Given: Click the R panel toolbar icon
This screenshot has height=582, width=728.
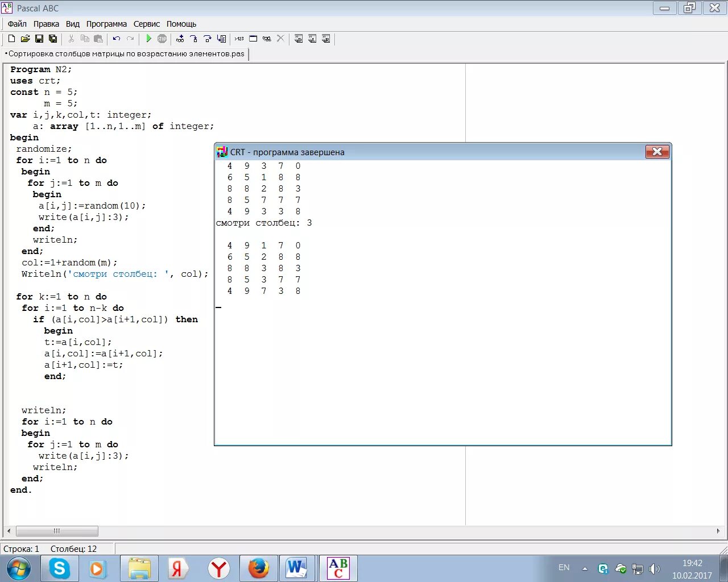Looking at the screenshot, I should (x=326, y=39).
